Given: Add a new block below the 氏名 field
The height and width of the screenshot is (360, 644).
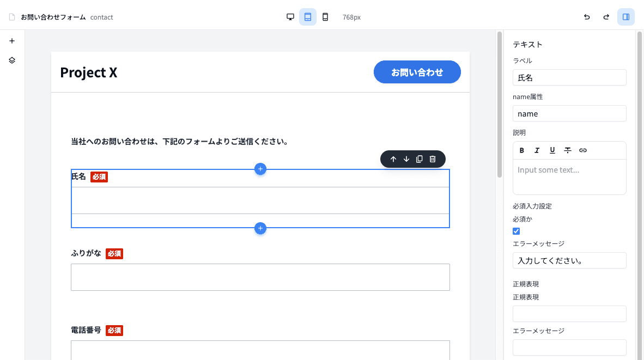Looking at the screenshot, I should tap(260, 228).
